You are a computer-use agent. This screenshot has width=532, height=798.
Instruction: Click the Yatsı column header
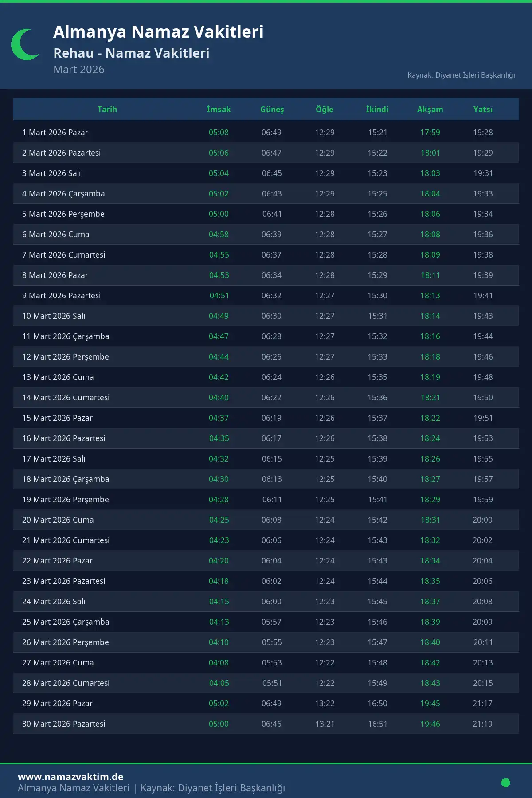pos(483,110)
